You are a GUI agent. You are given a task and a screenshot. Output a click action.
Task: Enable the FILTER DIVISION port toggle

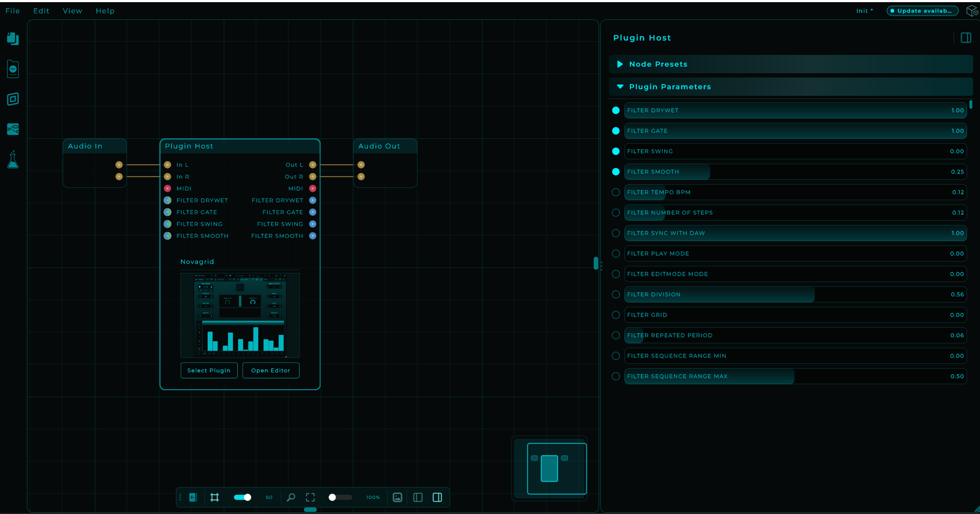(x=616, y=294)
